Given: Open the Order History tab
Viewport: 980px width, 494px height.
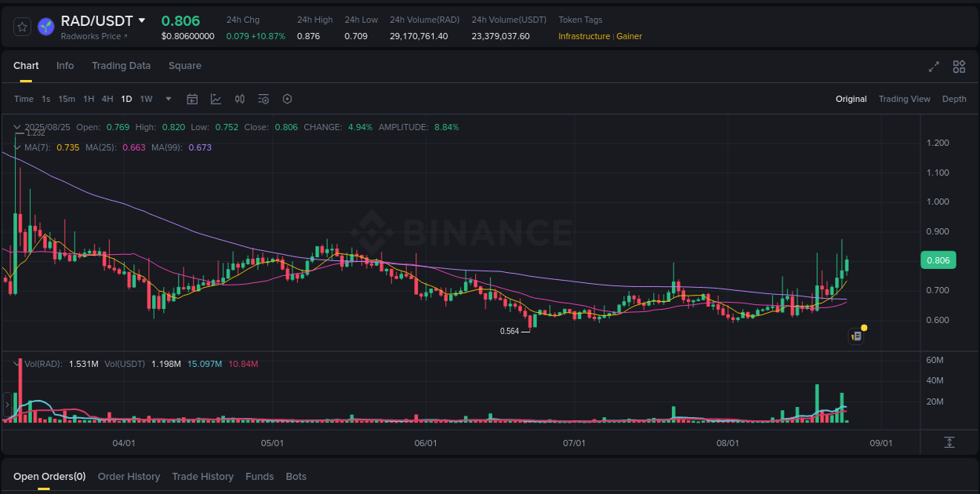Looking at the screenshot, I should tap(129, 476).
